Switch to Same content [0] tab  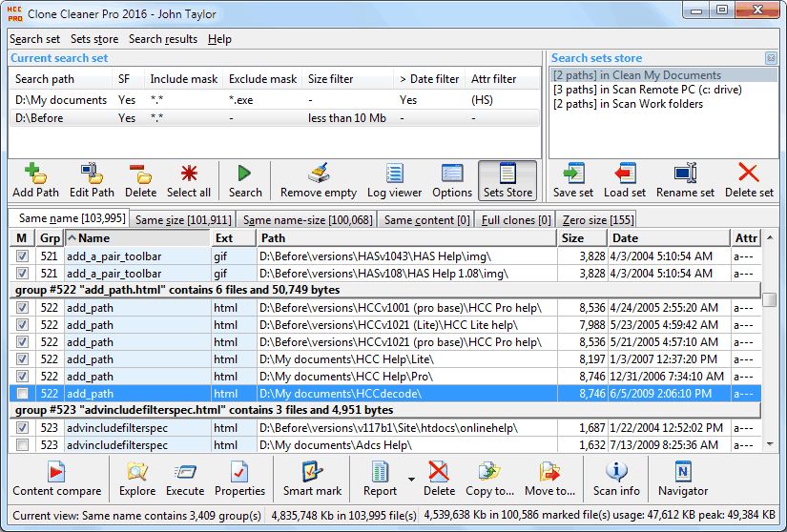pyautogui.click(x=426, y=219)
